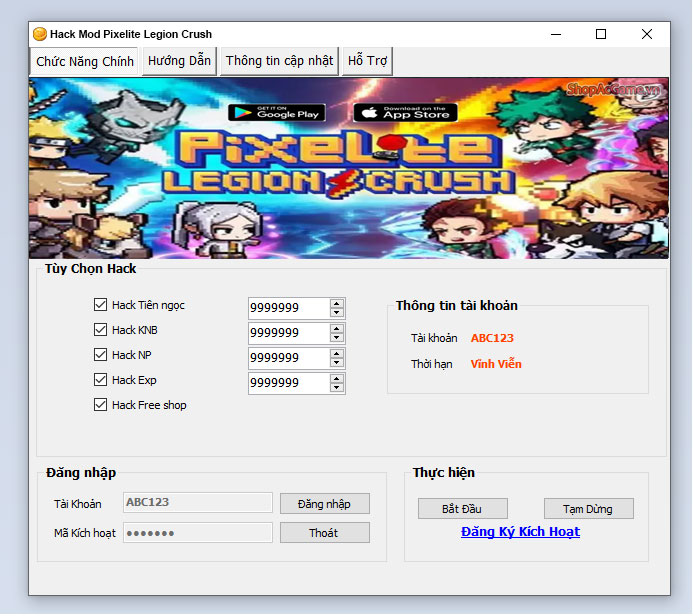Increase the Hack KNB value with up arrow
Image resolution: width=693 pixels, height=616 pixels.
pos(336,328)
